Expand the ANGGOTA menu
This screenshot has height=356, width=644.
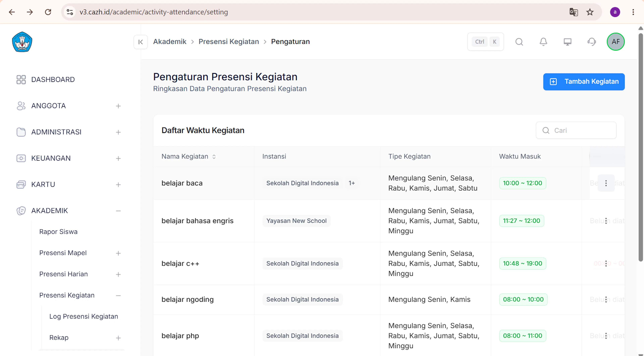pyautogui.click(x=118, y=106)
